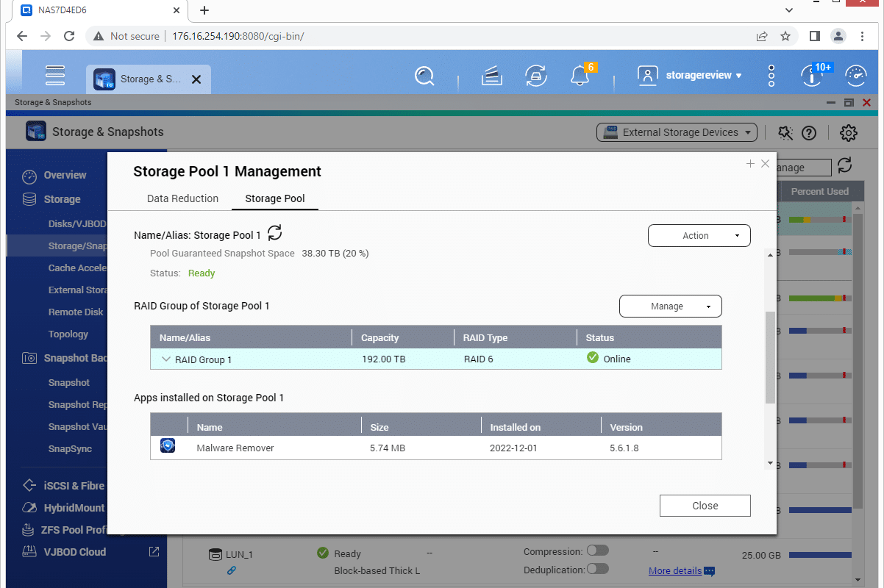Image resolution: width=884 pixels, height=588 pixels.
Task: Click the Close button in the dialog
Action: coord(705,506)
